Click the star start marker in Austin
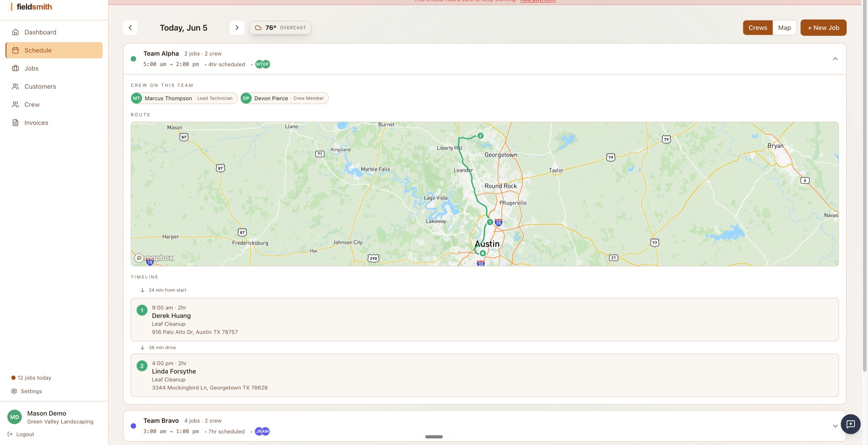The width and height of the screenshot is (868, 445). [483, 253]
